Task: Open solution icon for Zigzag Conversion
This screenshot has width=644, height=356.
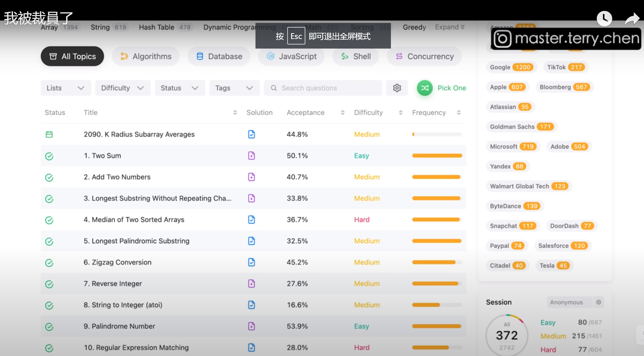Action: pos(251,262)
